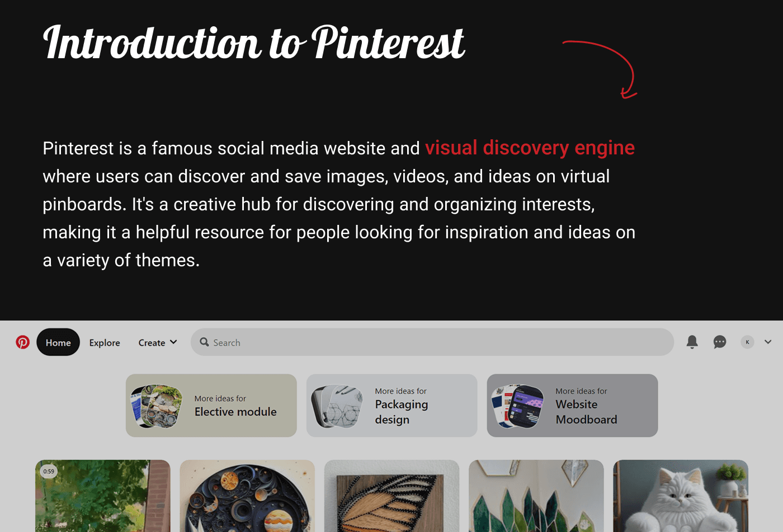The image size is (783, 532).
Task: Open the white fluffy cat pin
Action: pyautogui.click(x=681, y=496)
